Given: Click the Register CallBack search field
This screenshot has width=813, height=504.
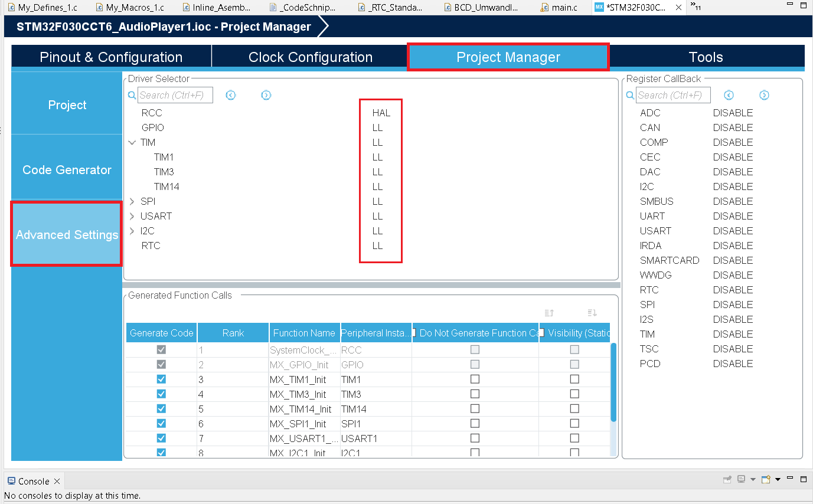Looking at the screenshot, I should (673, 95).
